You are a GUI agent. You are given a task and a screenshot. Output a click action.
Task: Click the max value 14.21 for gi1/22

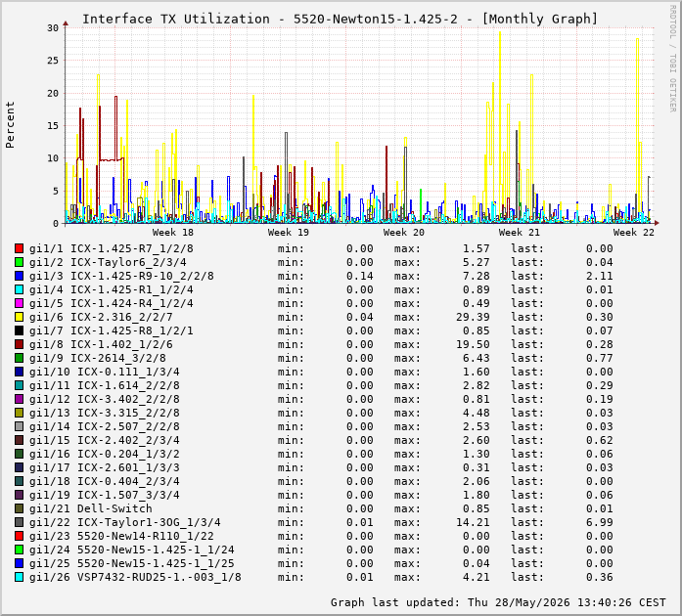pos(473,522)
